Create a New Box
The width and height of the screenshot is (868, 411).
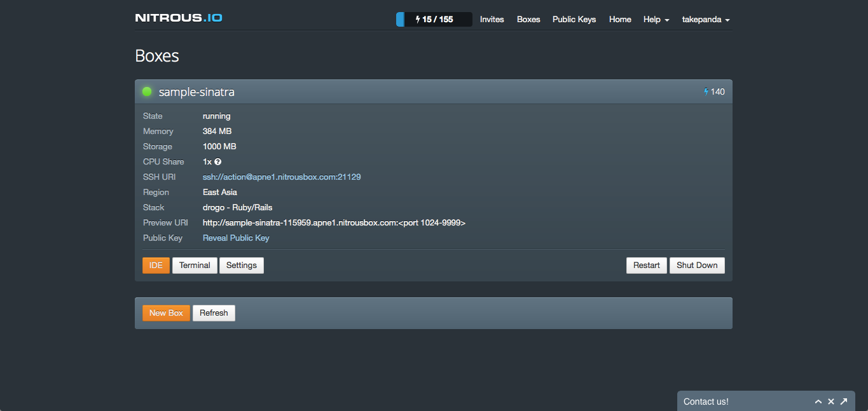tap(166, 313)
